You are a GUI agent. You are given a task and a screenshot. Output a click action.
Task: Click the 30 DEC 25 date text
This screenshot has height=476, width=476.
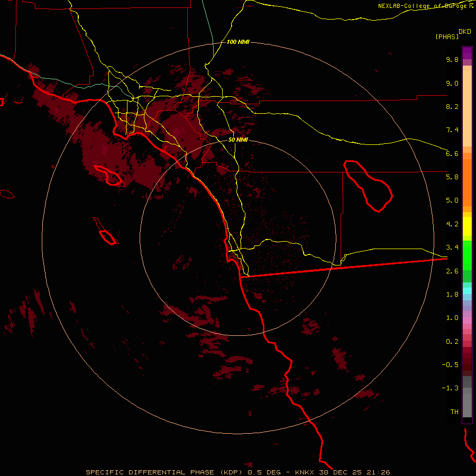pyautogui.click(x=341, y=472)
